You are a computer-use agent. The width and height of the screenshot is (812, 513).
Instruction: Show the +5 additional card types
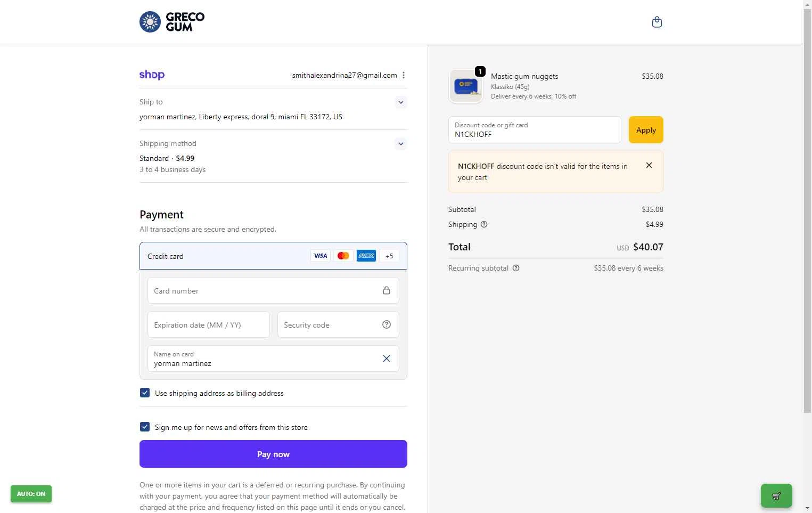389,256
